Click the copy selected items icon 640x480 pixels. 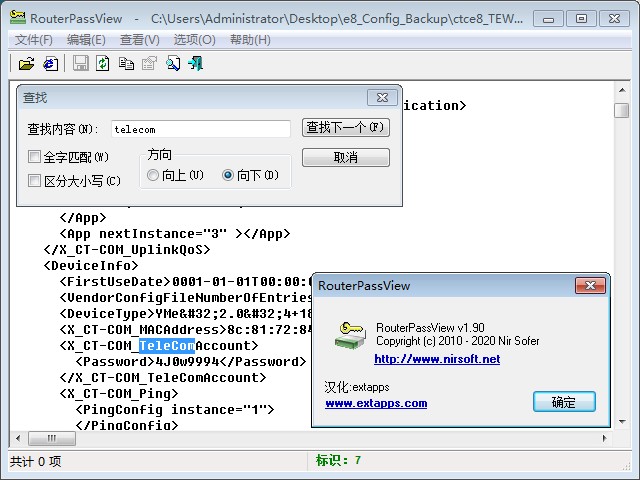(x=126, y=64)
